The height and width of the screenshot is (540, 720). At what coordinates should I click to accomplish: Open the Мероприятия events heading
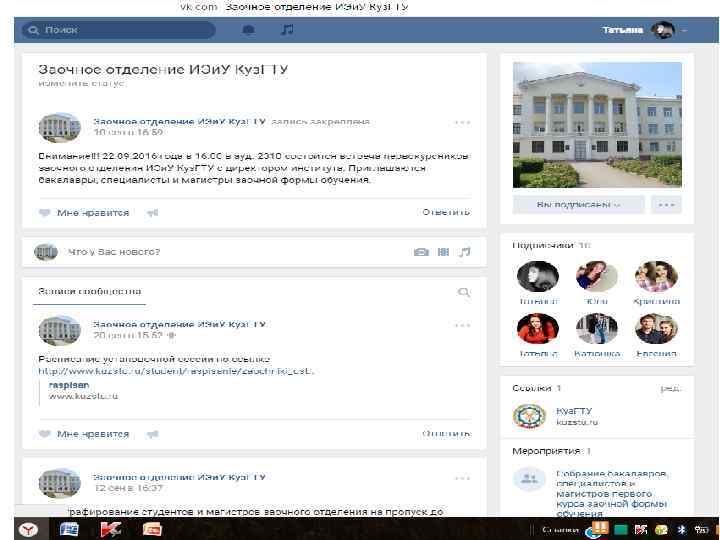click(x=551, y=451)
